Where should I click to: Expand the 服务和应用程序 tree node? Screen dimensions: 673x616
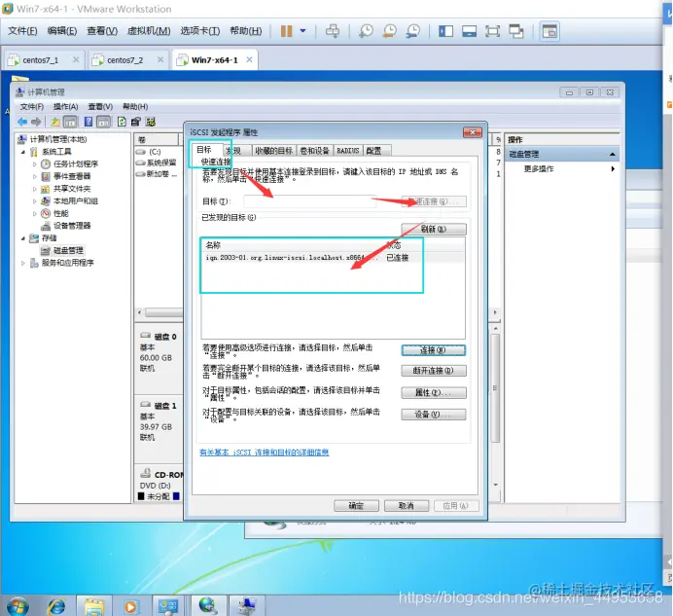[x=23, y=263]
